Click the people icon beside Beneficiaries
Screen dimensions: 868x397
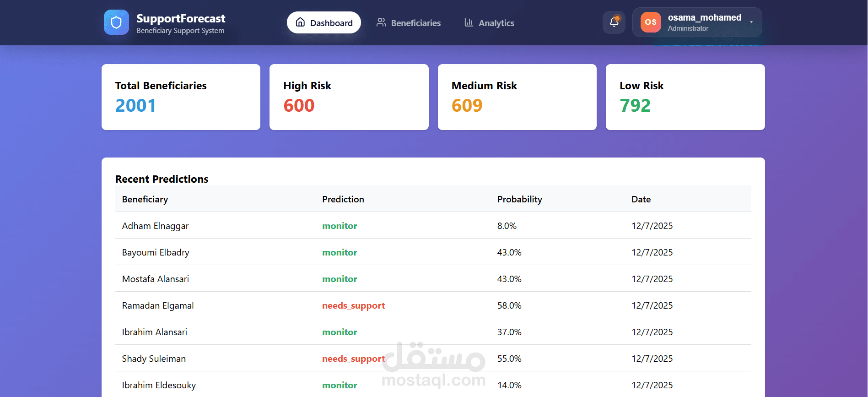pos(381,22)
